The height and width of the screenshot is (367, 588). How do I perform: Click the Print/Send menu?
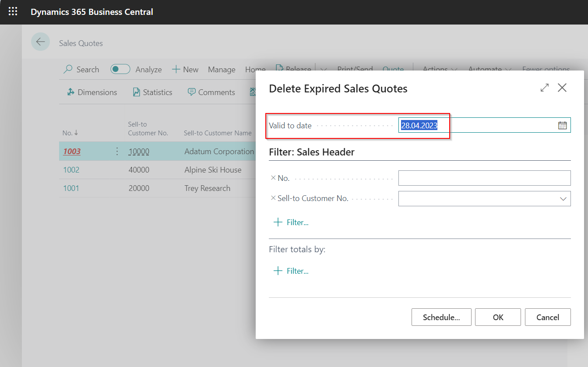[x=355, y=69]
